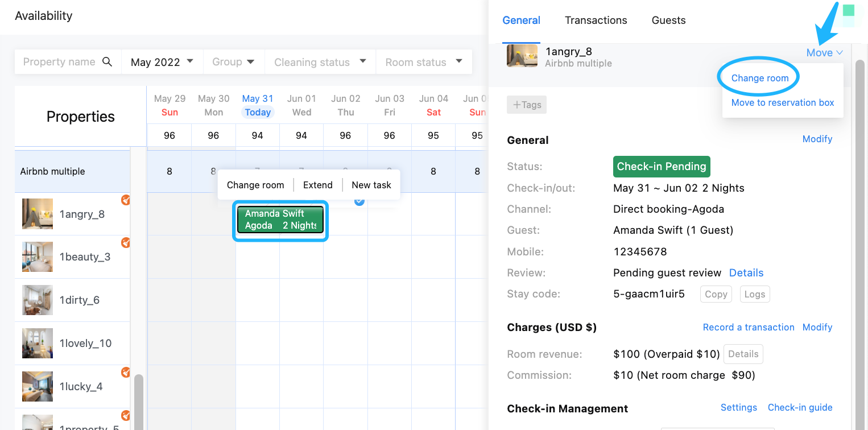The height and width of the screenshot is (430, 868).
Task: Select the Airbnb multiple group row
Action: (72, 171)
